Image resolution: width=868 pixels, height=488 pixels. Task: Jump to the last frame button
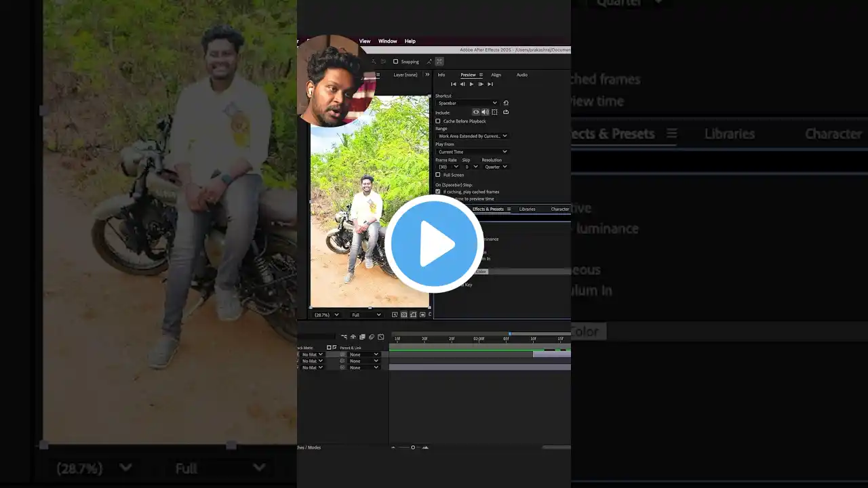click(490, 84)
